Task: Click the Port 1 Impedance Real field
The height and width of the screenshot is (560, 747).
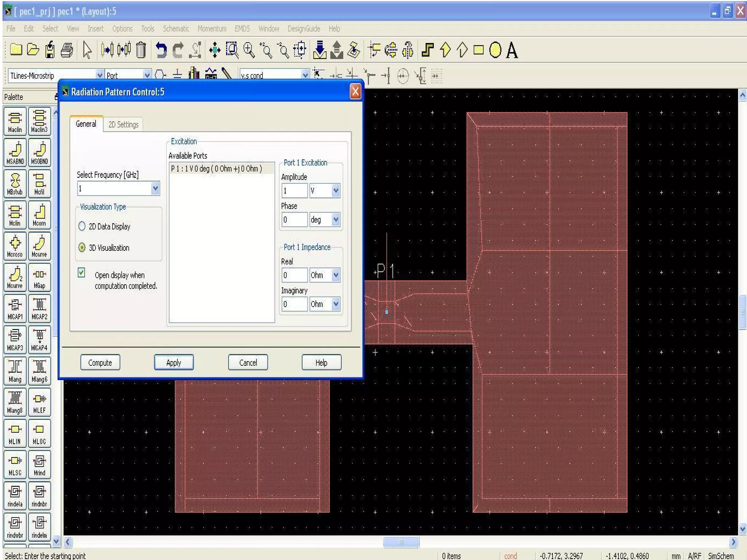Action: point(294,275)
